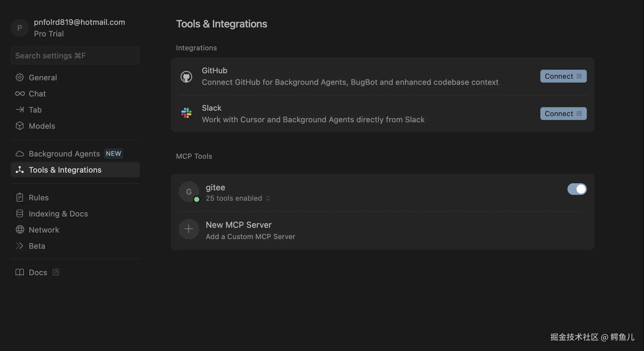This screenshot has height=351, width=644.
Task: Click the Models cube icon
Action: tap(20, 126)
